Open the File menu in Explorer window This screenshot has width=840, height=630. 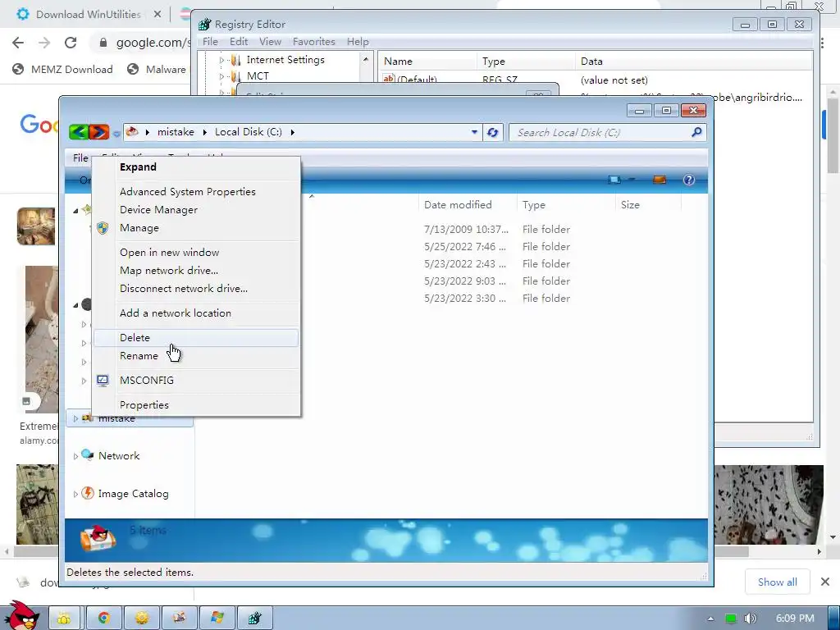[80, 158]
